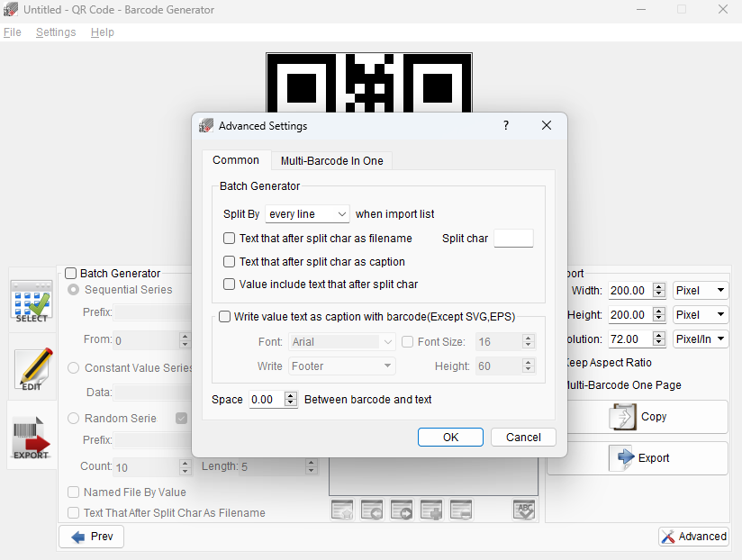
Task: Switch to the Multi-Barcode In One tab
Action: [331, 161]
